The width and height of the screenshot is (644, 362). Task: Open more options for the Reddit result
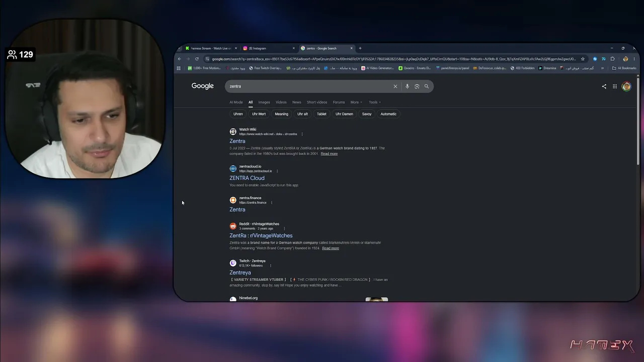pos(284,228)
